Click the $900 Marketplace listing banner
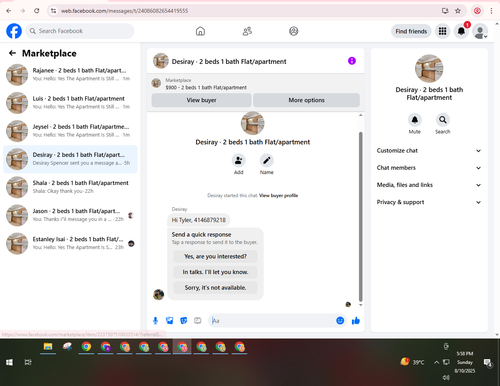Image resolution: width=500 pixels, height=386 pixels. click(x=255, y=84)
